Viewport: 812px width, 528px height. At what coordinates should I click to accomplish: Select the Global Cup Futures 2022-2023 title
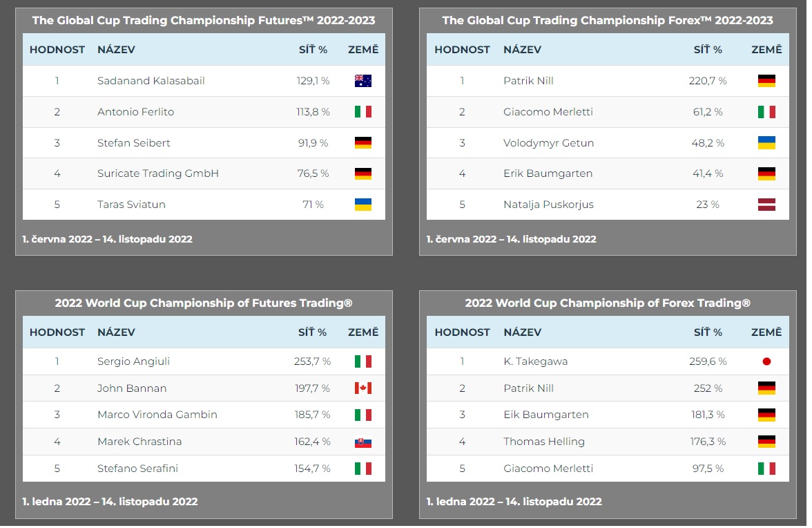(204, 20)
